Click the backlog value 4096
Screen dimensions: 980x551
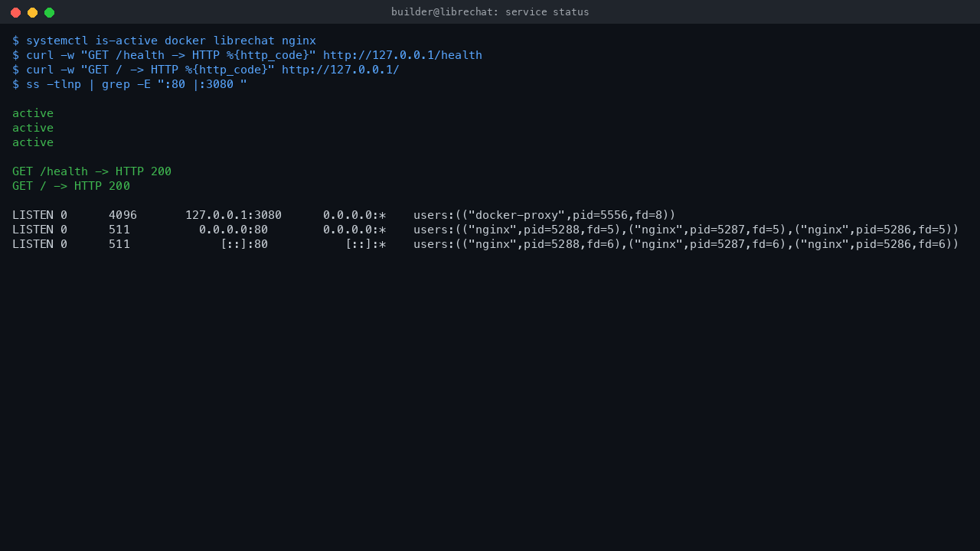(x=122, y=215)
